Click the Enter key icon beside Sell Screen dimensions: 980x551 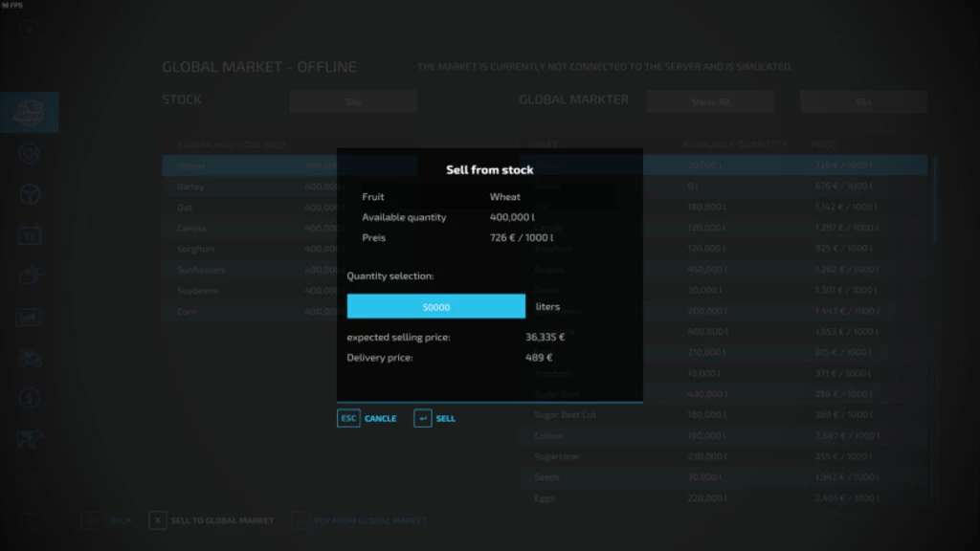(422, 418)
